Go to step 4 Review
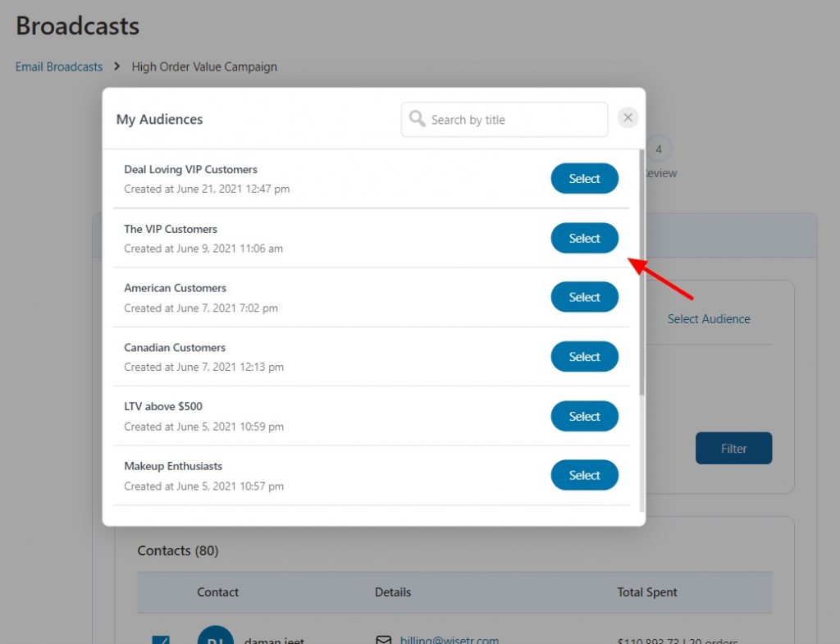This screenshot has height=644, width=840. coord(659,149)
